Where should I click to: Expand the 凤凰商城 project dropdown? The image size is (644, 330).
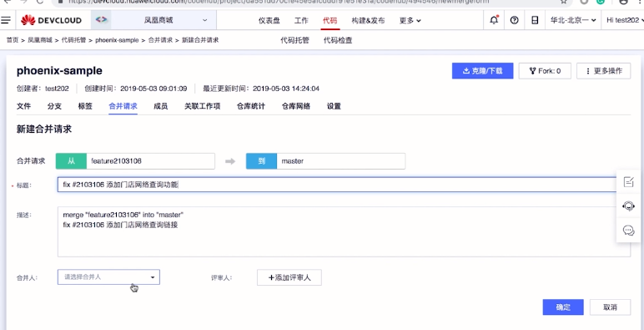[x=164, y=20]
